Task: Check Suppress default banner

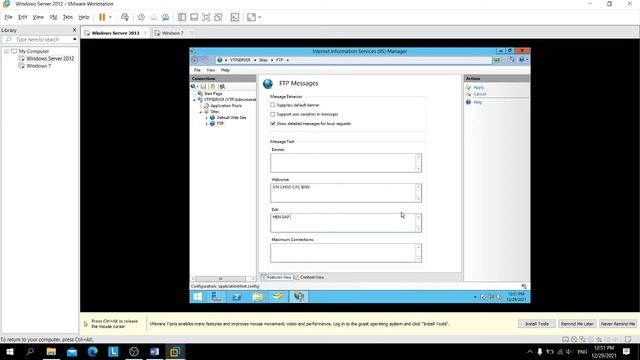Action: click(x=273, y=105)
